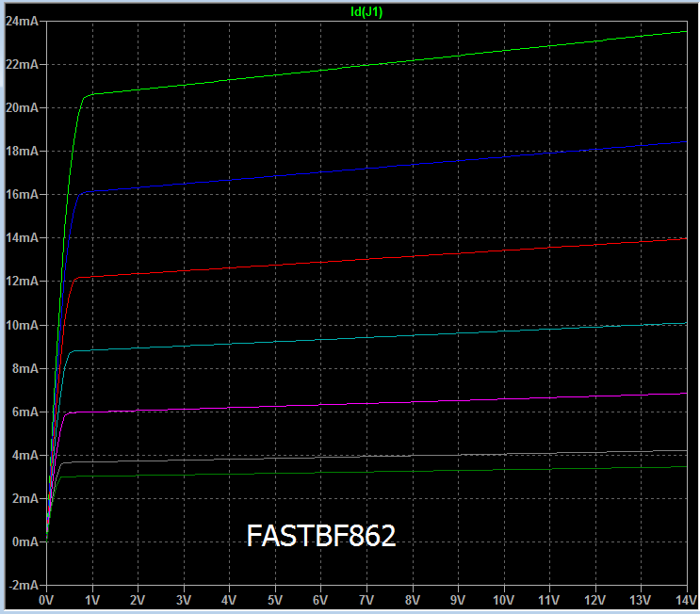Click the 22mA y-axis label
700x614 pixels.
click(x=22, y=64)
